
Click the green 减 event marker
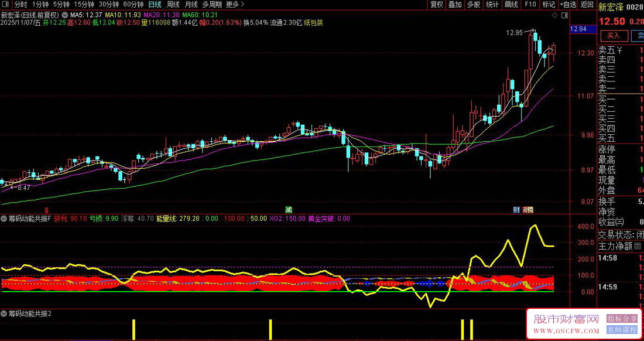pyautogui.click(x=288, y=210)
